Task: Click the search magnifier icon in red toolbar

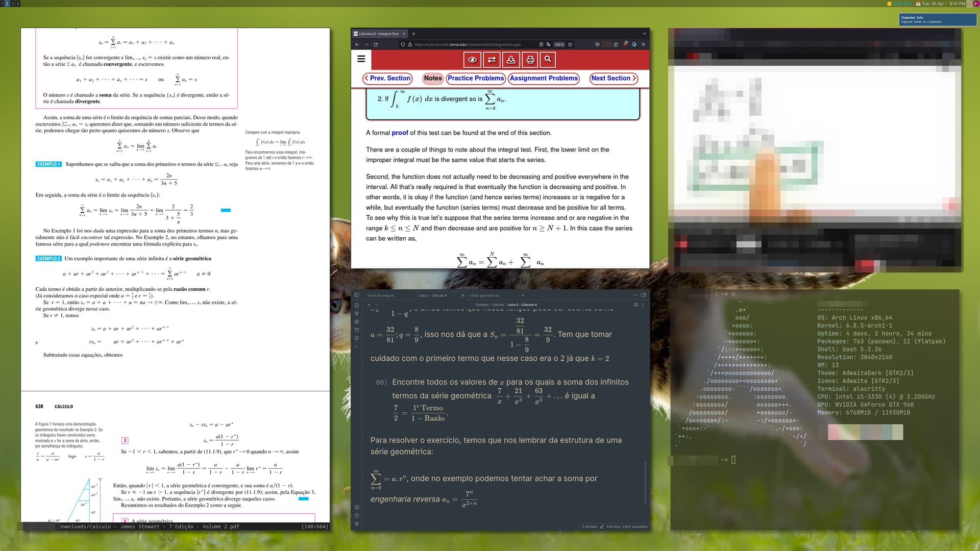Action: 548,60
